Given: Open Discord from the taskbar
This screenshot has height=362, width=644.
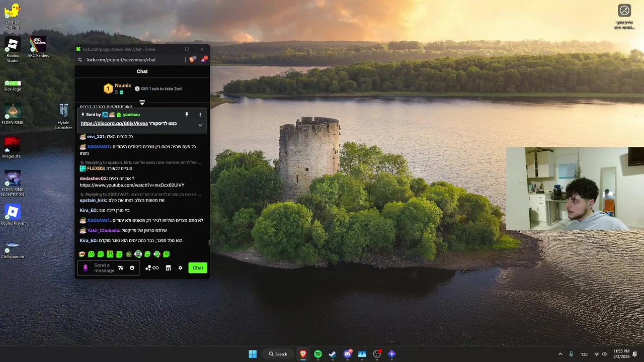Looking at the screenshot, I should [348, 354].
